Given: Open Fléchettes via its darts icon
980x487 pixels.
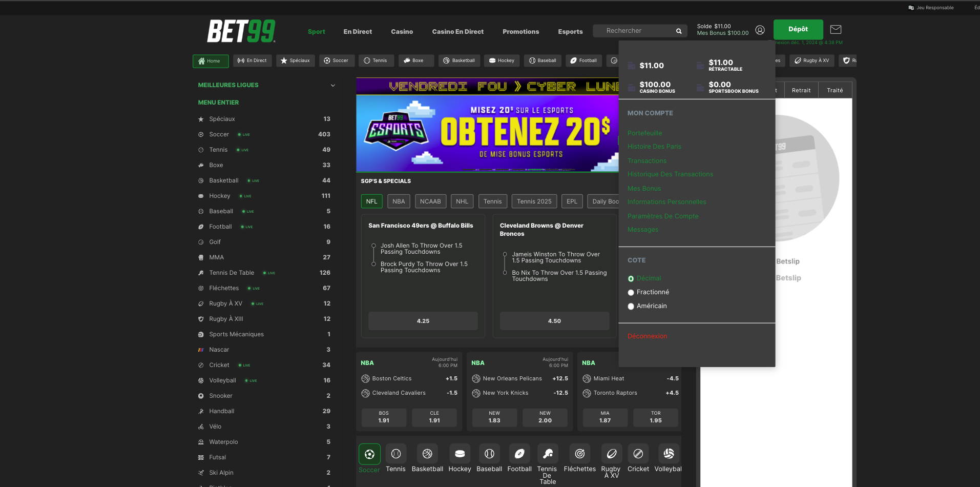Looking at the screenshot, I should tap(579, 454).
